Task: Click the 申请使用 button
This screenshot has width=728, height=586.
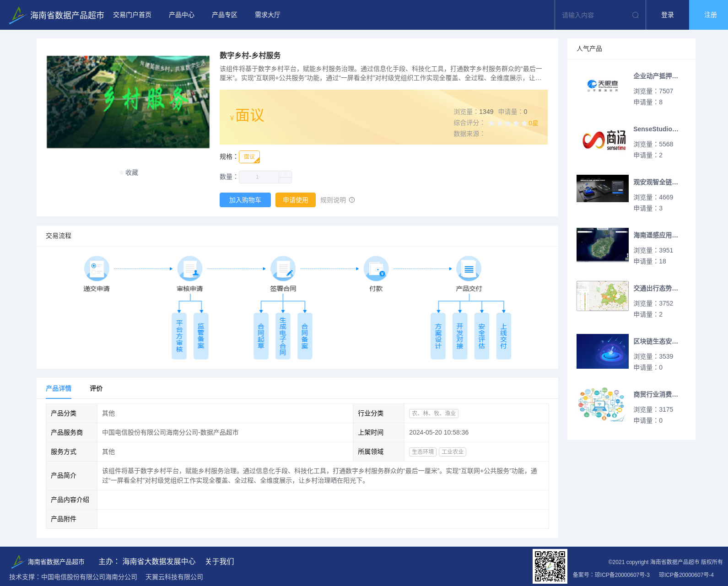Action: tap(296, 200)
